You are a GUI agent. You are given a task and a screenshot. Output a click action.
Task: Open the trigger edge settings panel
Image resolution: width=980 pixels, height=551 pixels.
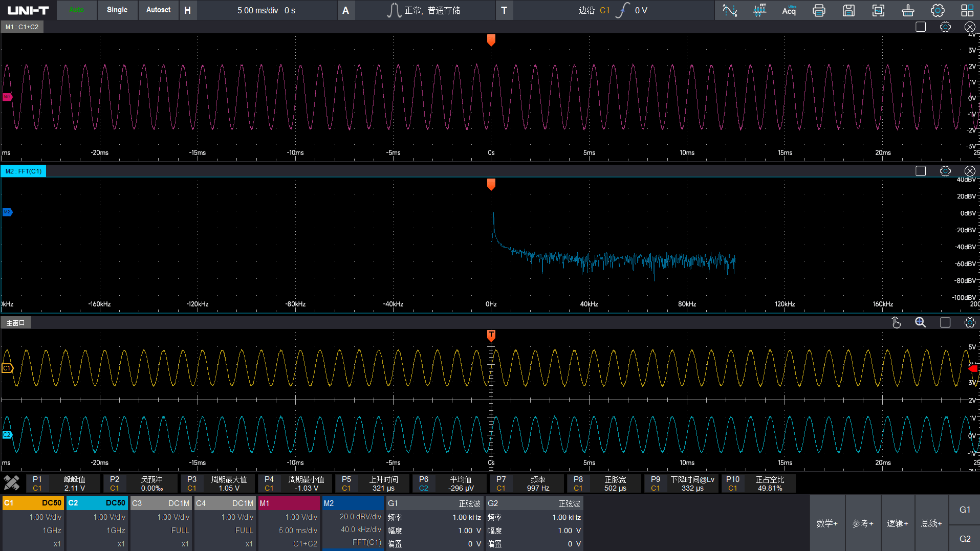coord(613,10)
